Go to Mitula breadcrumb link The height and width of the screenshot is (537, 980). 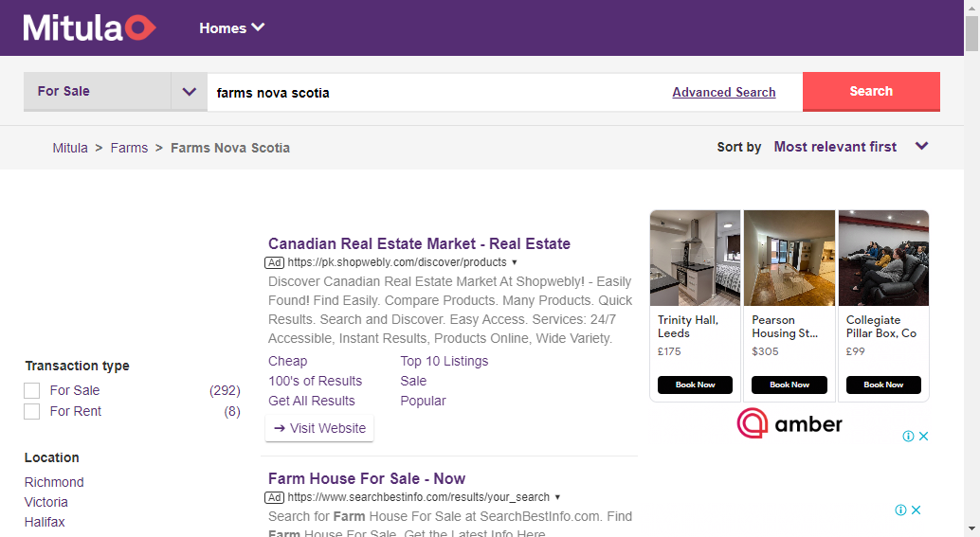[x=70, y=148]
